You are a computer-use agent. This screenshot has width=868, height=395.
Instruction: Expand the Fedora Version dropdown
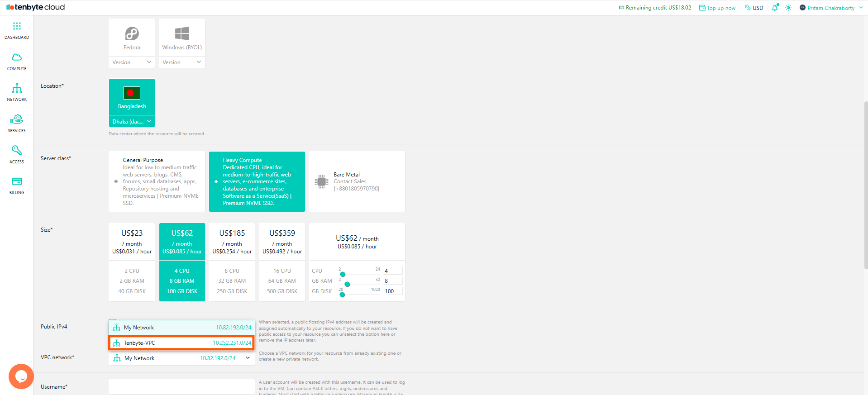tap(132, 62)
